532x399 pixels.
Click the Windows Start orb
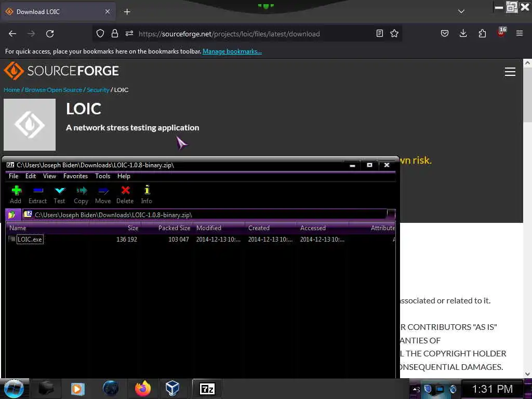click(14, 389)
